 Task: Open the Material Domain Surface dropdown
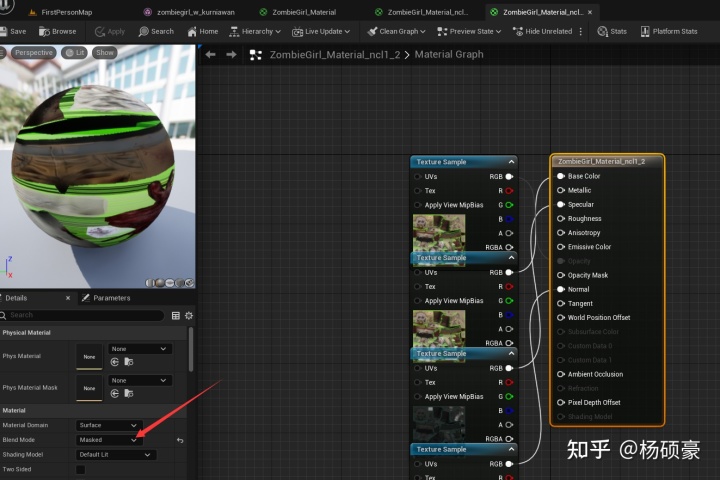point(108,425)
